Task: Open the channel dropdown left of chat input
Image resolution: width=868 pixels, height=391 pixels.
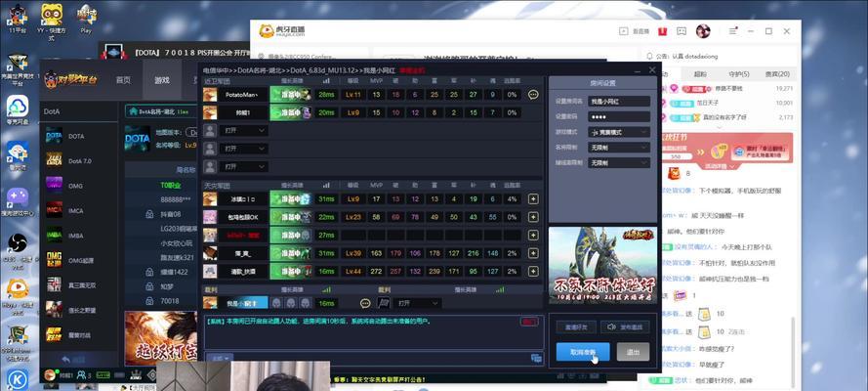Action: coord(220,358)
